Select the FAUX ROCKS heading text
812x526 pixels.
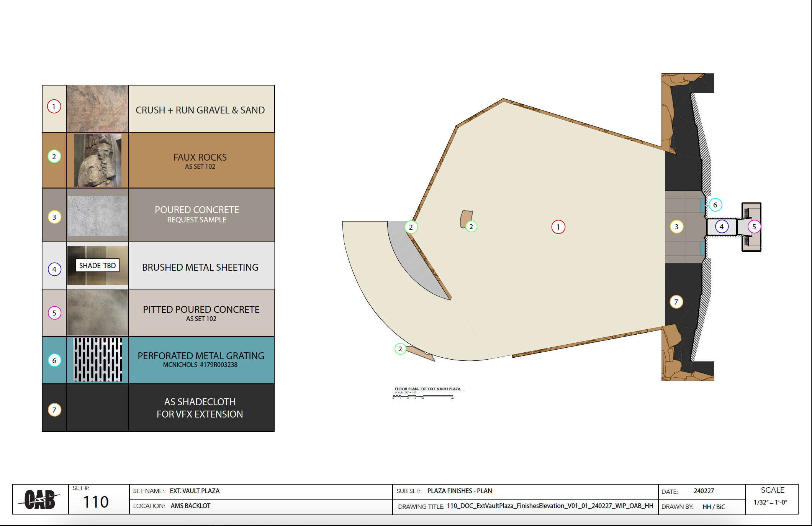[x=200, y=157]
